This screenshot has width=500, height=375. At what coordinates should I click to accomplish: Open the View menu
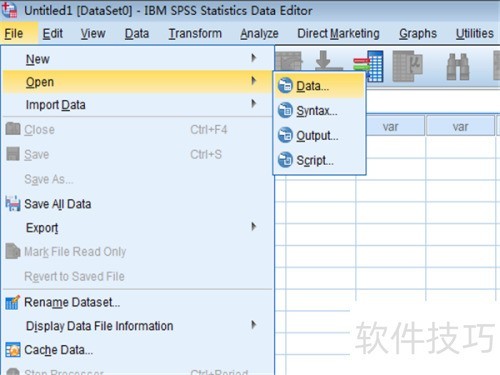pyautogui.click(x=93, y=33)
